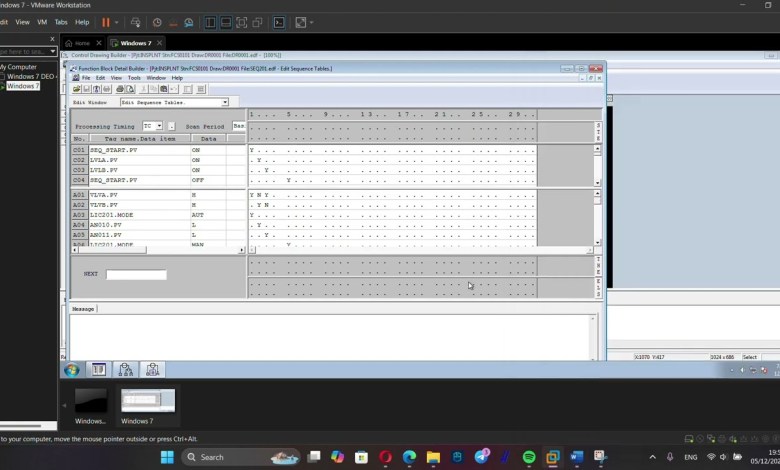Select the Message tab in lower pane

pyautogui.click(x=83, y=309)
